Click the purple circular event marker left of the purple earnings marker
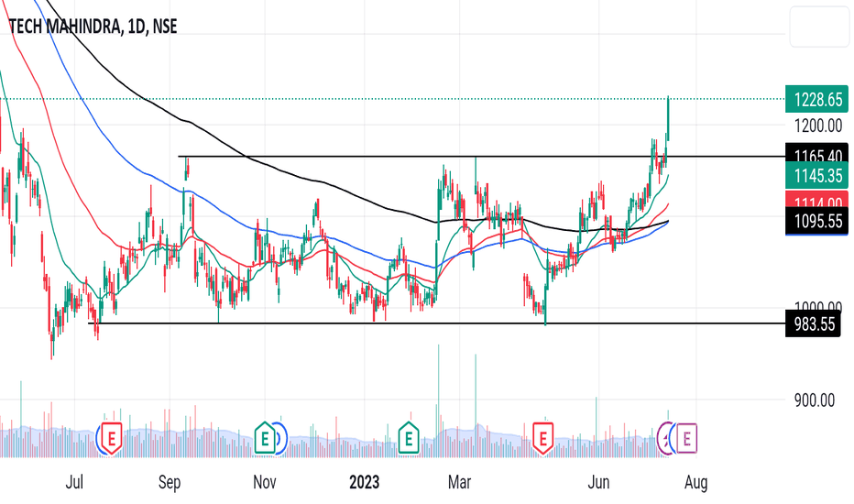Screen dimensions: 854x504 665,438
